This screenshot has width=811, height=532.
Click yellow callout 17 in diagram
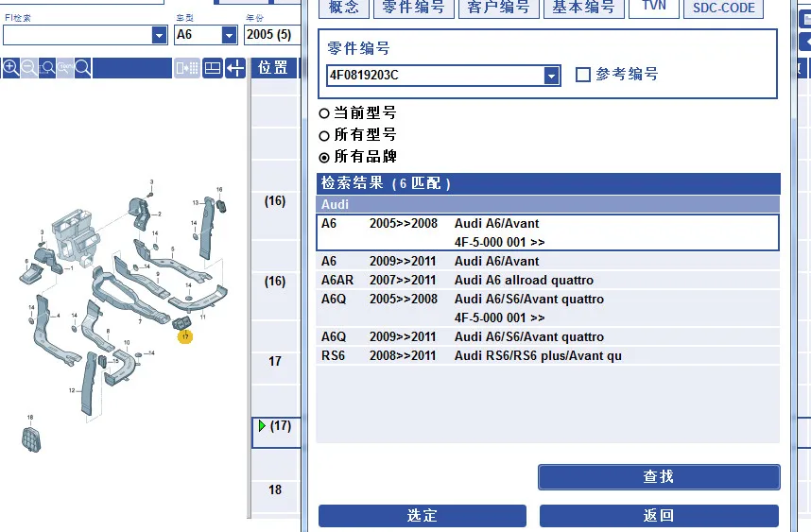[x=185, y=336]
